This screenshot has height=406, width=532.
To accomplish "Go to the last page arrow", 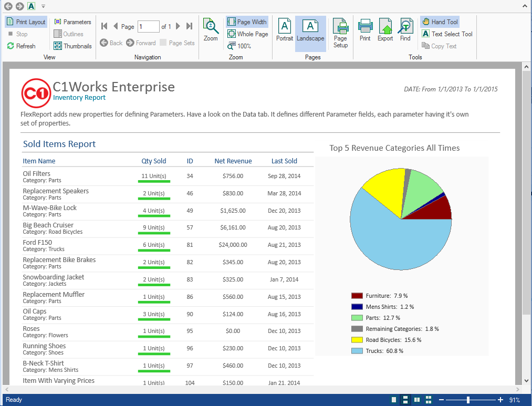I will click(190, 26).
